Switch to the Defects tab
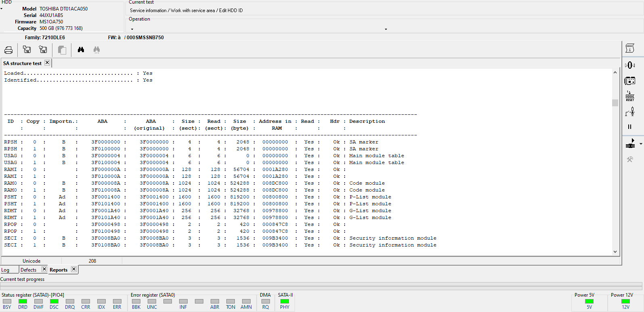 point(28,270)
